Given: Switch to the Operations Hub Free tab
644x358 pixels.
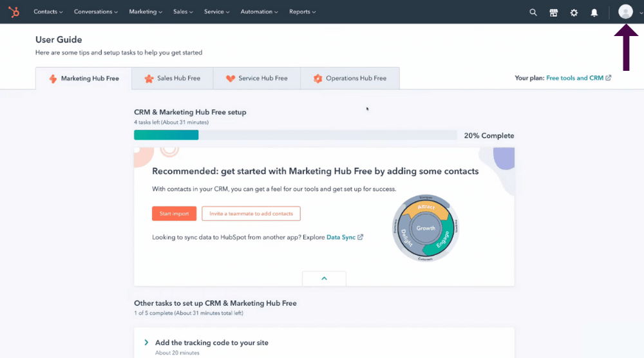Looking at the screenshot, I should point(350,79).
